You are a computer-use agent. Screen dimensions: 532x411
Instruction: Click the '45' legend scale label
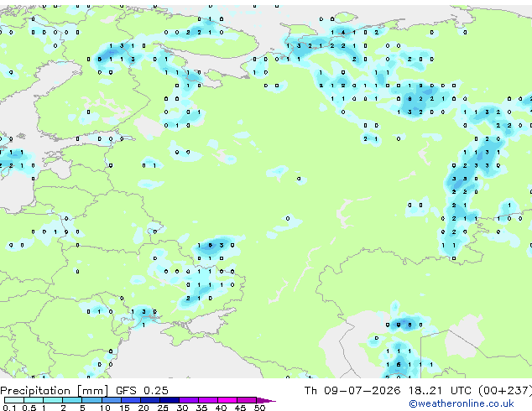240,408
